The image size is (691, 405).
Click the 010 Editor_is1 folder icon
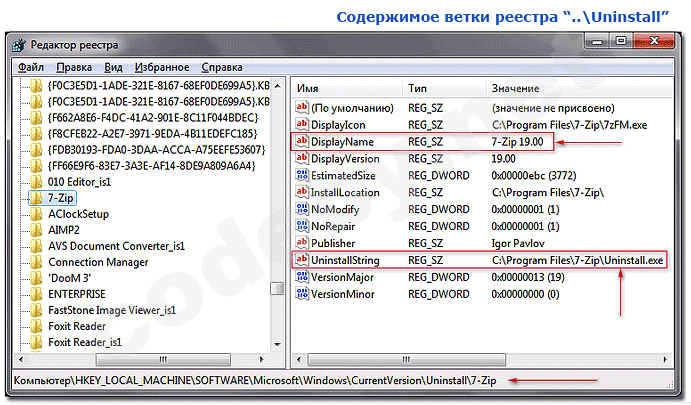36,182
